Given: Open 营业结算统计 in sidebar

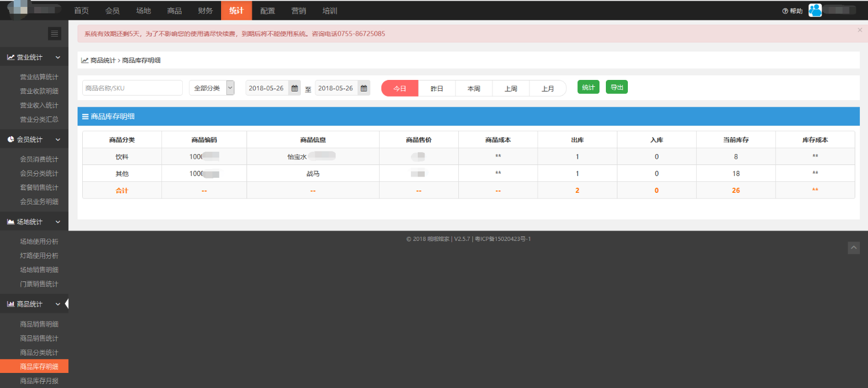Looking at the screenshot, I should (x=39, y=77).
